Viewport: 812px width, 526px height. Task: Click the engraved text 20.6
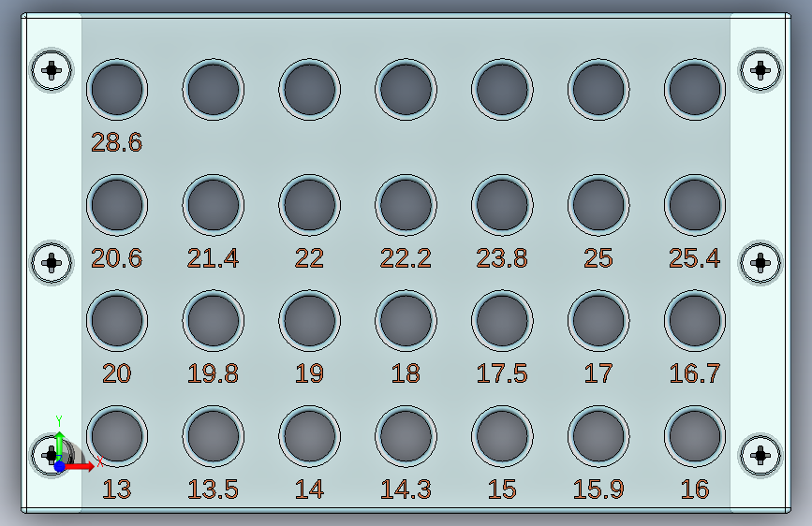click(x=116, y=257)
